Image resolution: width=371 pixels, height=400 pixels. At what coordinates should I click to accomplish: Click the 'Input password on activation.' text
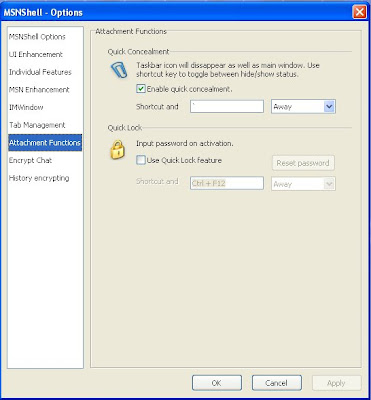[185, 143]
